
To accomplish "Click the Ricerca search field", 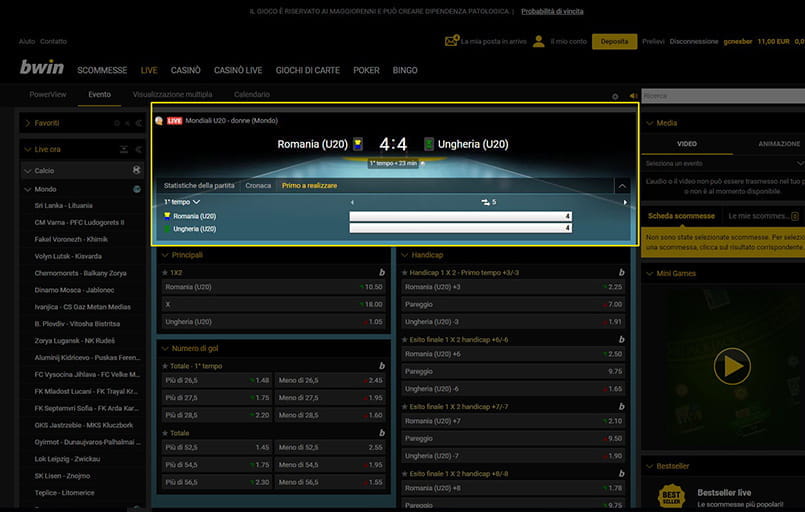I will pos(723,96).
